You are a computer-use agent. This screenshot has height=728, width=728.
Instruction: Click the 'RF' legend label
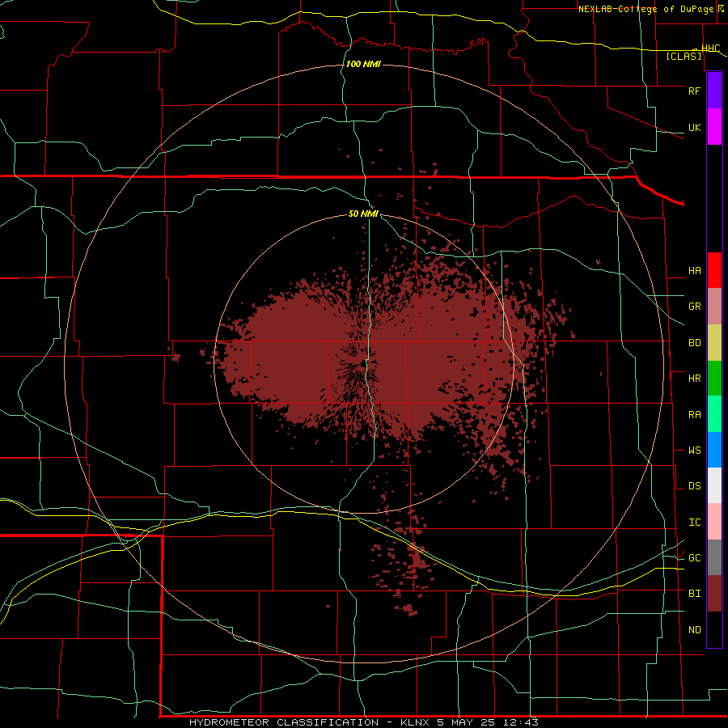[694, 91]
